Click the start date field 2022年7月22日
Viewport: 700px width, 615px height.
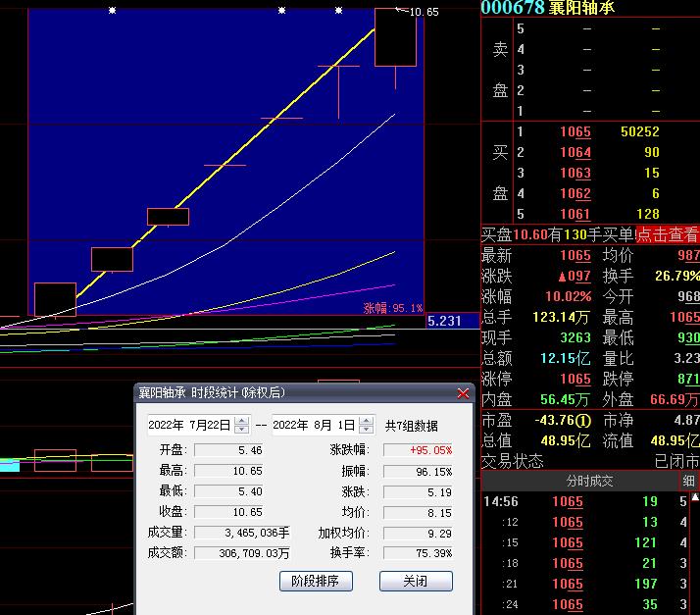click(189, 426)
